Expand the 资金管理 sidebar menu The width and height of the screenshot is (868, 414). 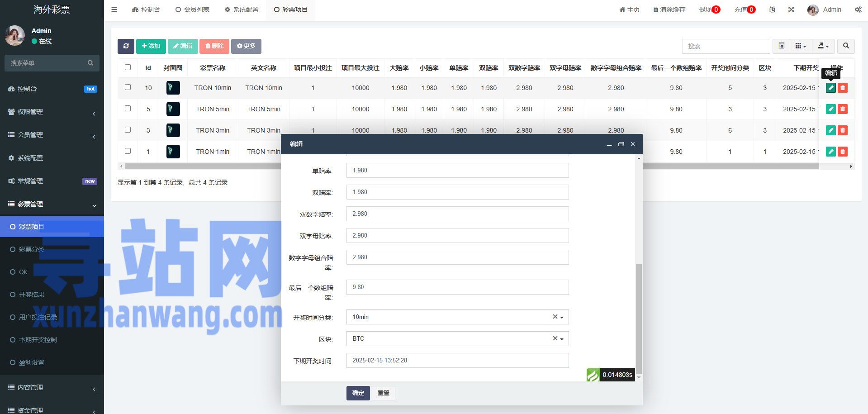(52, 409)
